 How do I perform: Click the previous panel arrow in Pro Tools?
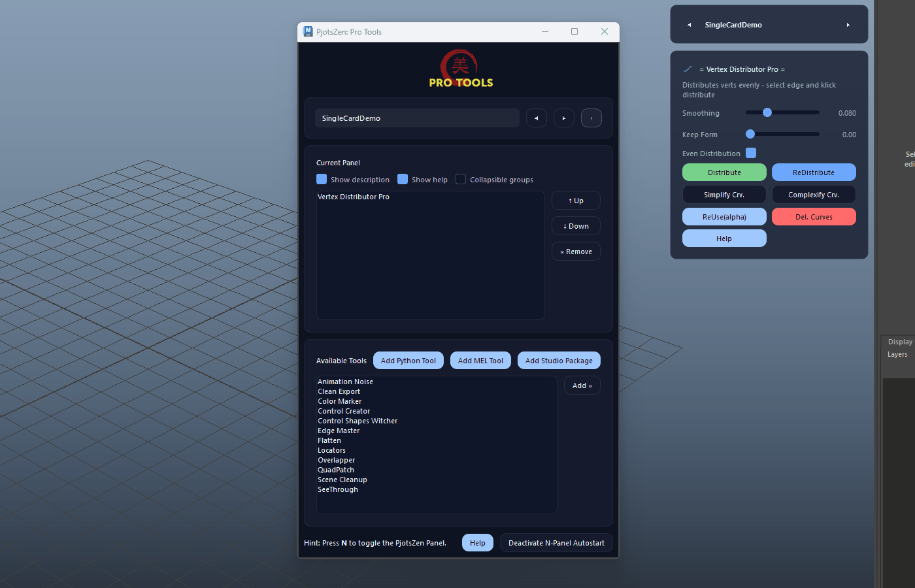[537, 118]
